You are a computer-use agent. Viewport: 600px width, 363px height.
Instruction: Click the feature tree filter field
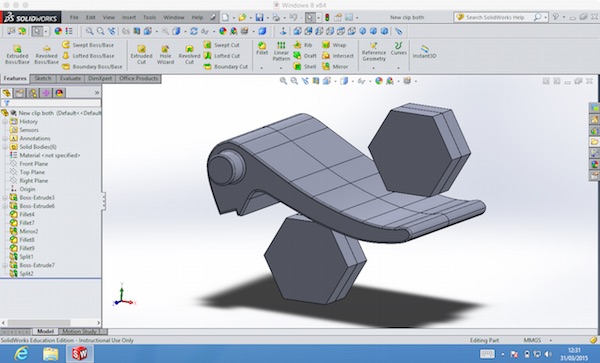51,103
